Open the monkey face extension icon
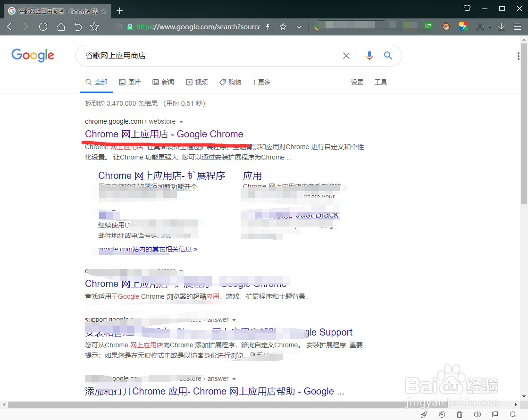The height and width of the screenshot is (420, 528). pyautogui.click(x=446, y=26)
